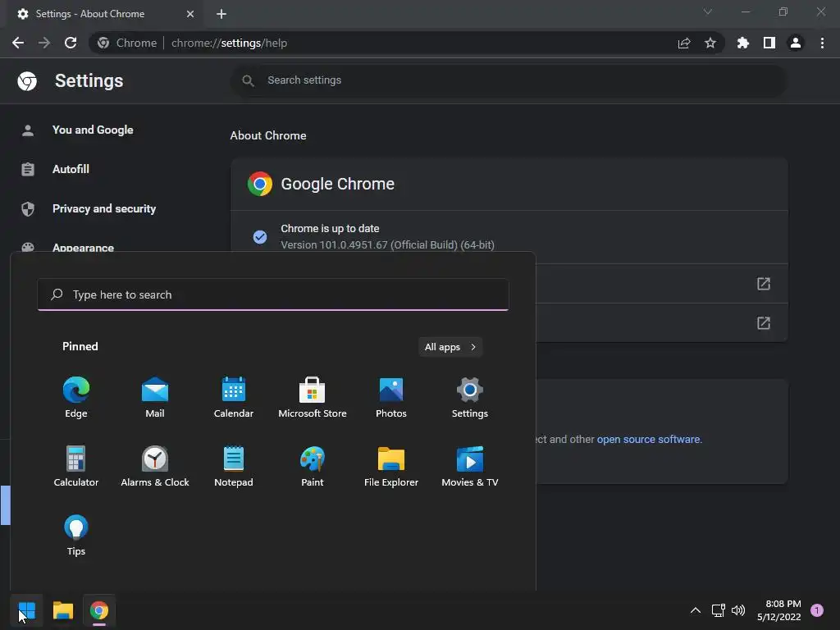Click the forward navigation arrow
This screenshot has height=630, width=840.
click(x=44, y=43)
